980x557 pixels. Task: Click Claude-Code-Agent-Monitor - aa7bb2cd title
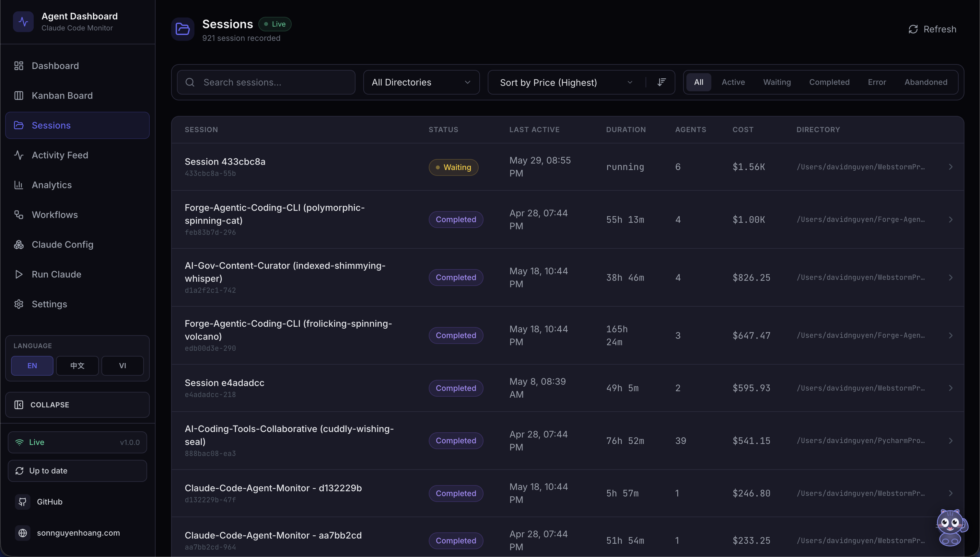273,536
